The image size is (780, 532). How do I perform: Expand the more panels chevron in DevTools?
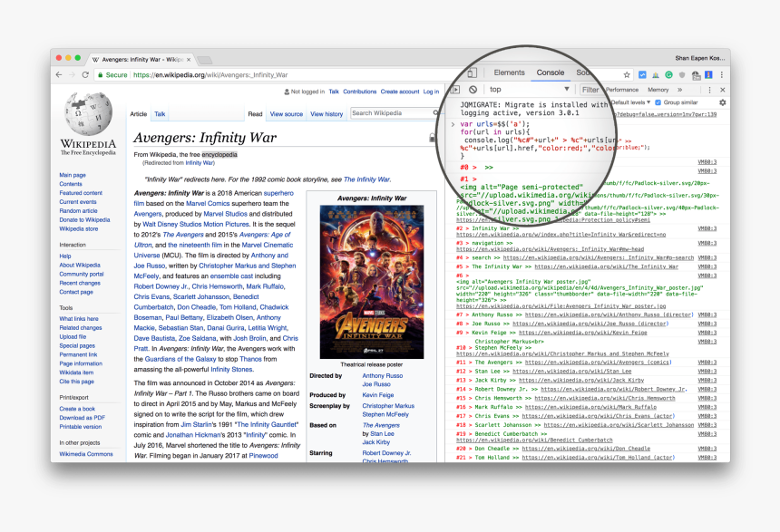point(679,89)
